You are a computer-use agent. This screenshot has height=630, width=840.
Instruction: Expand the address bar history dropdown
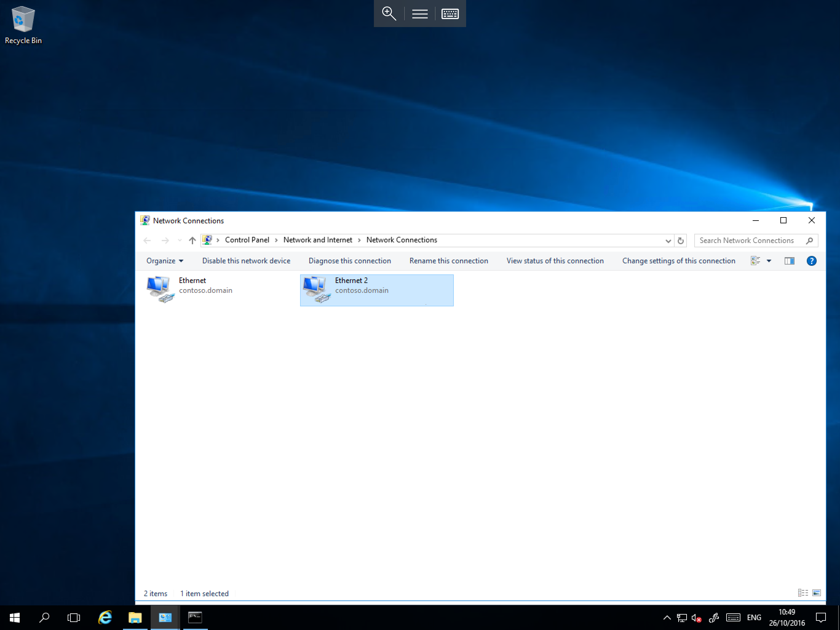point(668,241)
